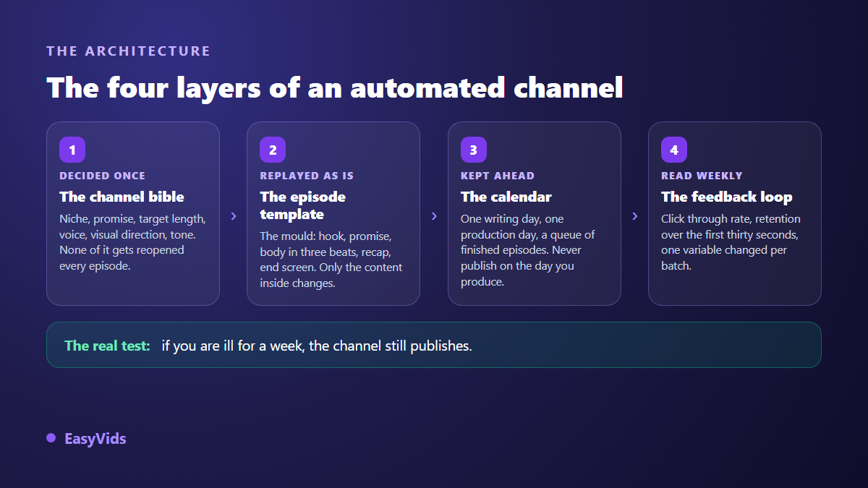This screenshot has height=488, width=868.
Task: Click the 'DECIDED ONCE' label
Action: [x=102, y=176]
